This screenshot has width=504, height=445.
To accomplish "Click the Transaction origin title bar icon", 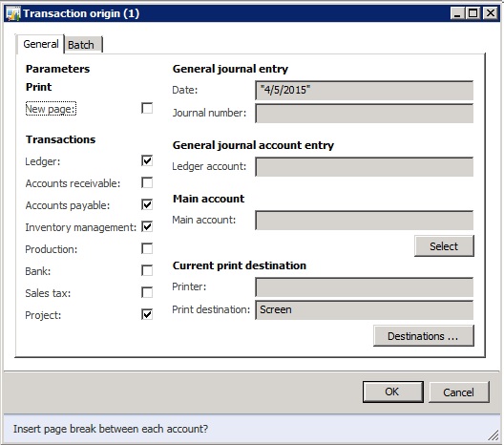I will pos(12,13).
